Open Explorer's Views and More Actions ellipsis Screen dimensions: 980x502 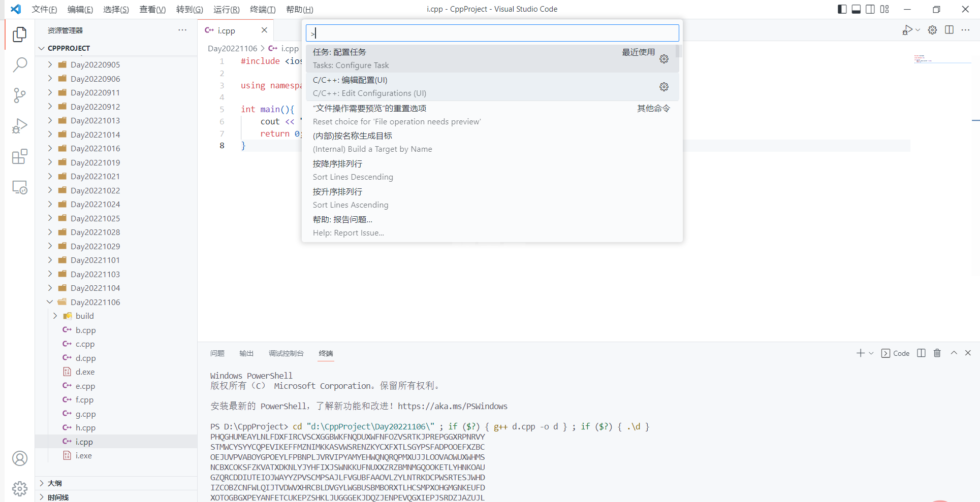pyautogui.click(x=182, y=30)
